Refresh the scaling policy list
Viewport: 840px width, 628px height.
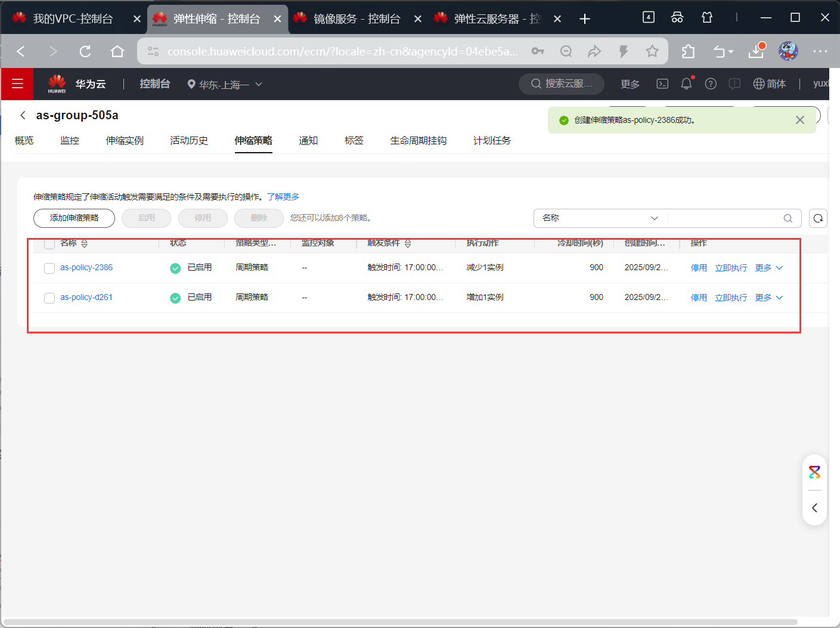[818, 218]
